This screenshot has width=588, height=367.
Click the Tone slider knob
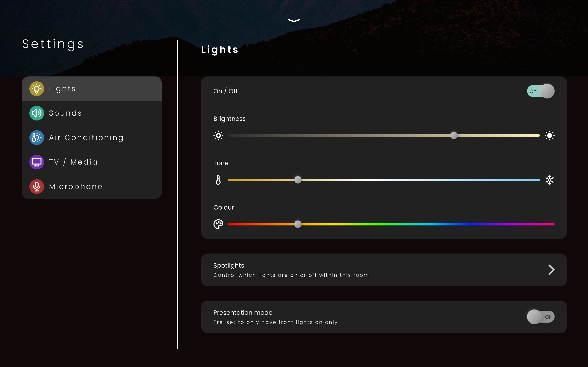click(298, 180)
